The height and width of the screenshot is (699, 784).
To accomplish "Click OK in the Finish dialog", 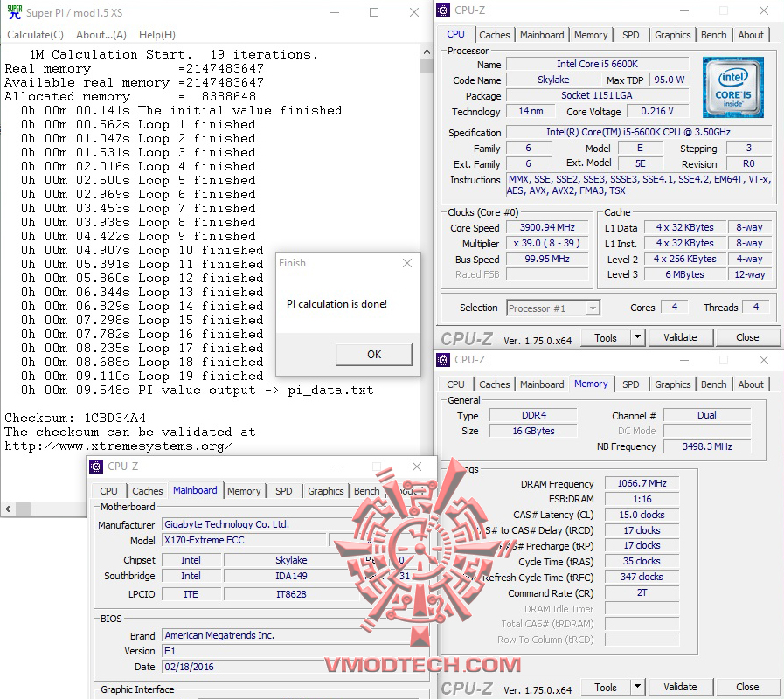I will 374,355.
